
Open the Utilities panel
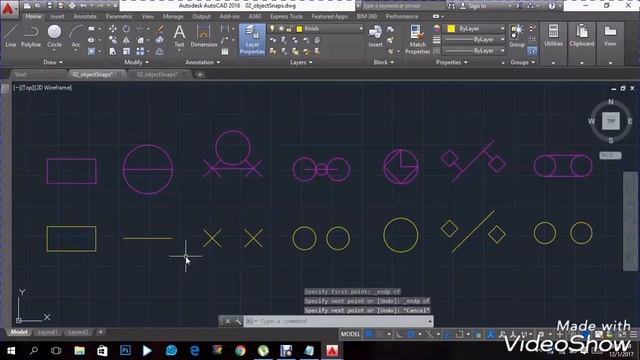click(x=553, y=36)
